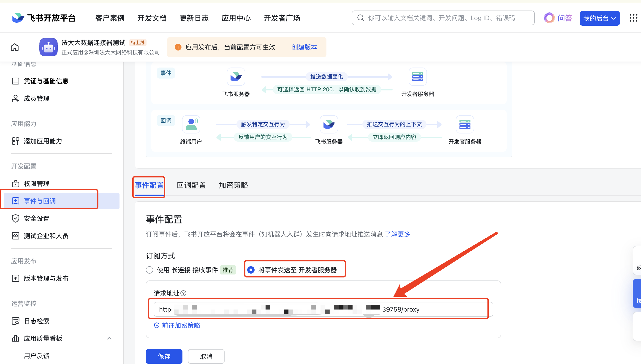
Task: Click the 添加应用能力 grid icon
Action: coord(16,141)
